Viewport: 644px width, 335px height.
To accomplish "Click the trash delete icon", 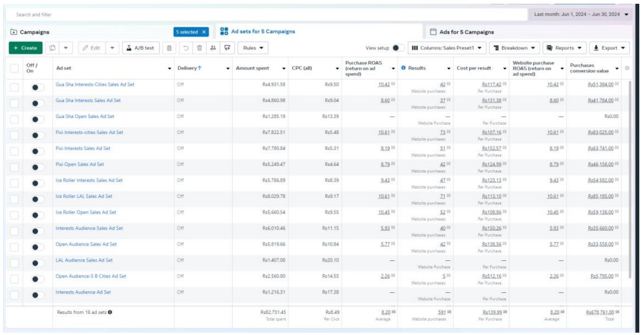I will (200, 48).
